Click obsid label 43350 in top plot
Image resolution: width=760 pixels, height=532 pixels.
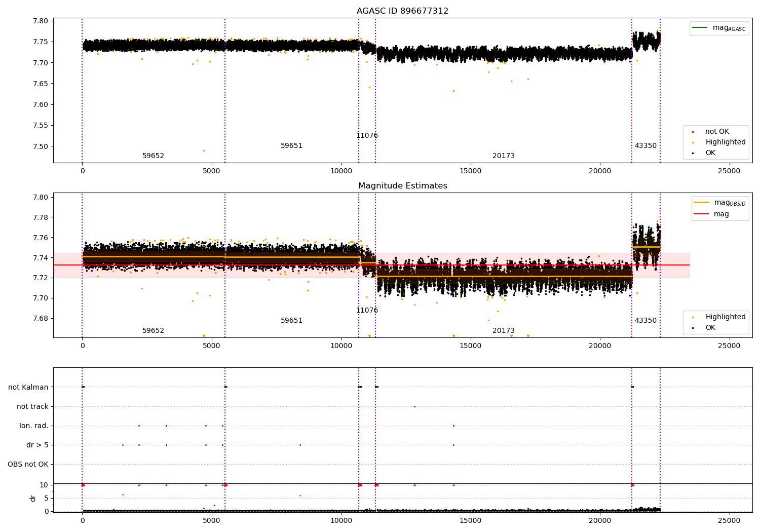(645, 146)
